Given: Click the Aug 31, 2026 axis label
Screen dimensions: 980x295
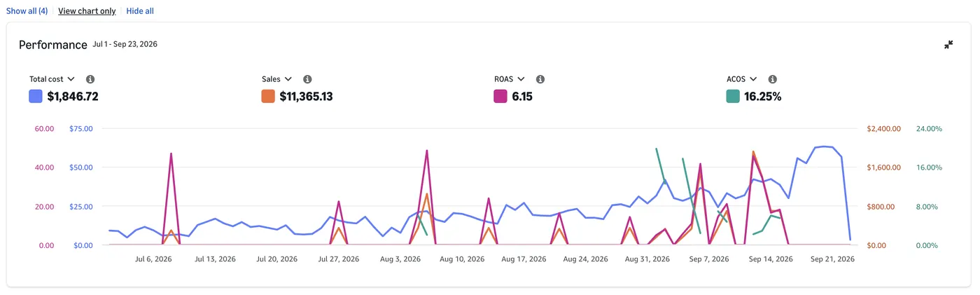Looking at the screenshot, I should [647, 259].
